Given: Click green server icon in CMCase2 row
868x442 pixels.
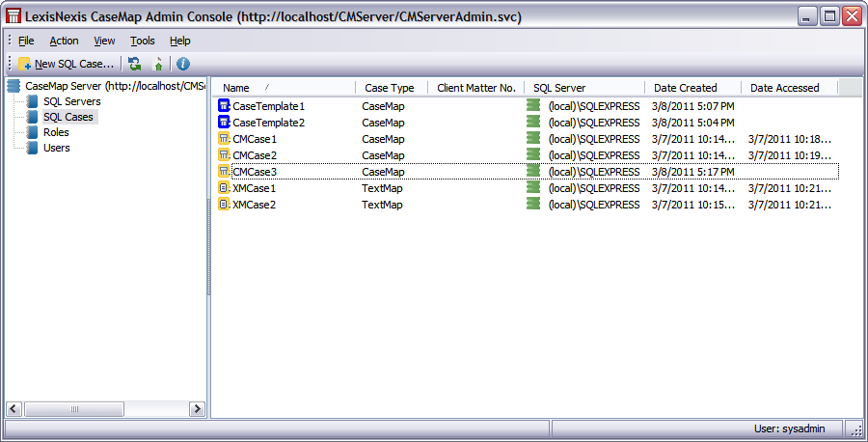Looking at the screenshot, I should point(533,154).
